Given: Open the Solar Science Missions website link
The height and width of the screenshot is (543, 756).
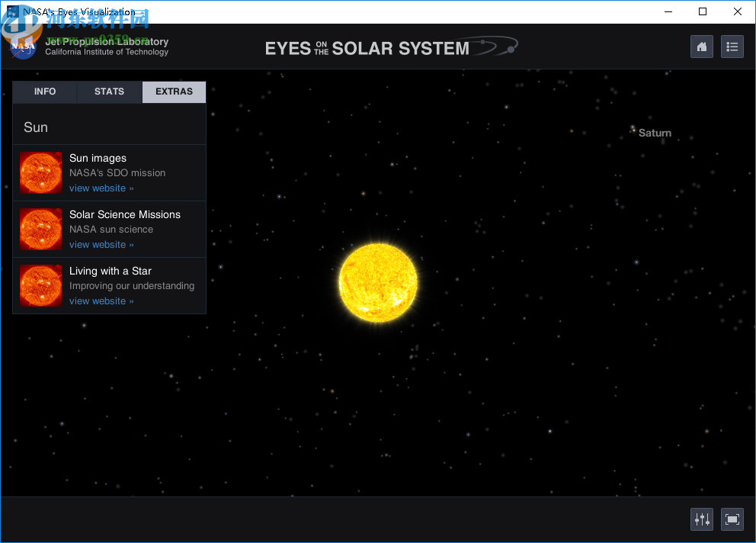Looking at the screenshot, I should tap(101, 244).
